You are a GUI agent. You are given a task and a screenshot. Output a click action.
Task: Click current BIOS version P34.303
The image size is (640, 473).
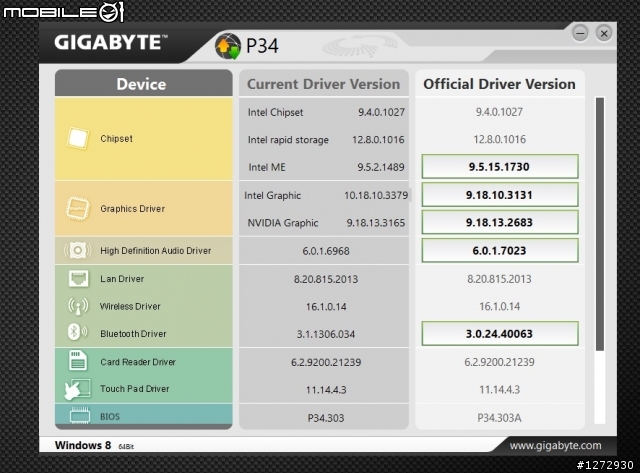pos(326,418)
